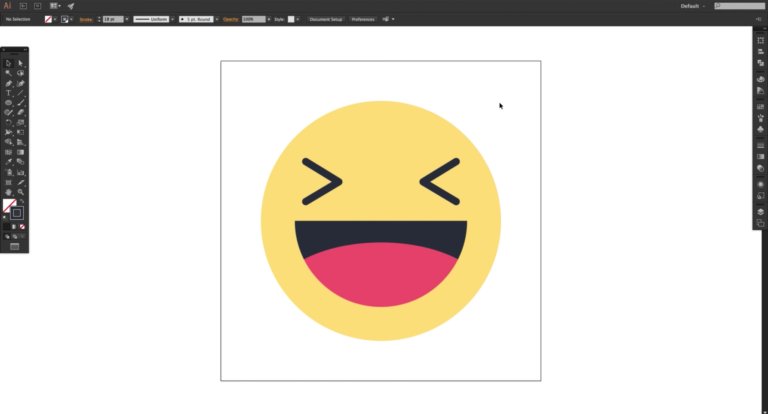Reset to default fill and stroke

pyautogui.click(x=5, y=217)
